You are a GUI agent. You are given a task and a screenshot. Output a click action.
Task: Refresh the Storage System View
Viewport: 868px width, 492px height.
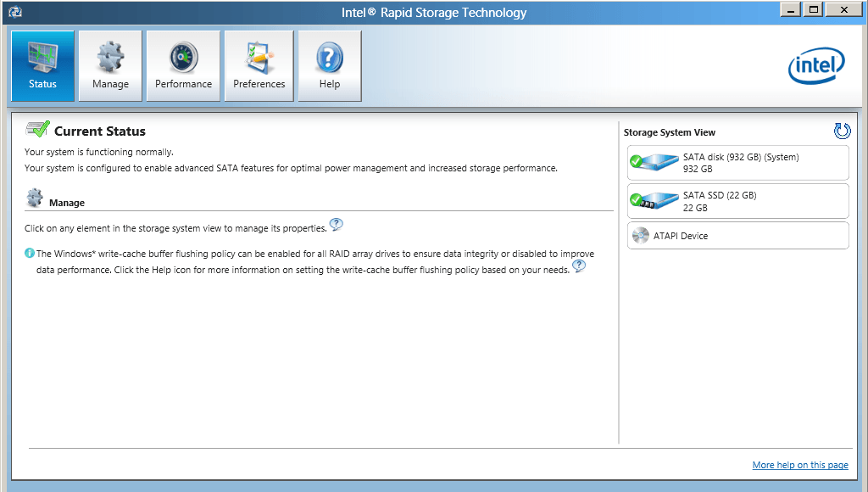842,131
